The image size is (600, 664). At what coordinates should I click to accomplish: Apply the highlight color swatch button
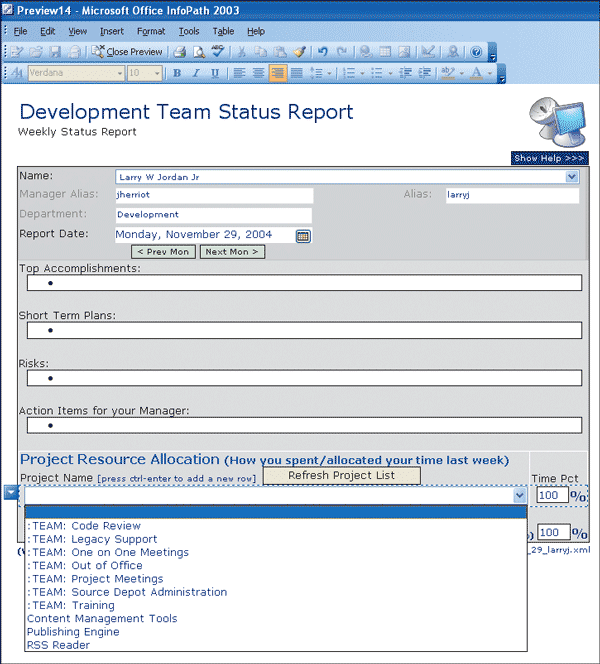(448, 73)
